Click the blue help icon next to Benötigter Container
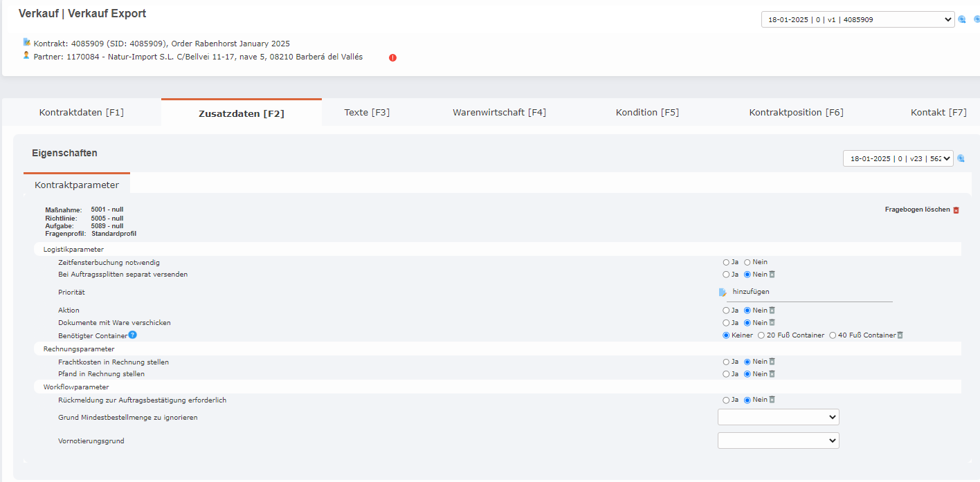Viewport: 980px width, 482px height. pyautogui.click(x=132, y=335)
